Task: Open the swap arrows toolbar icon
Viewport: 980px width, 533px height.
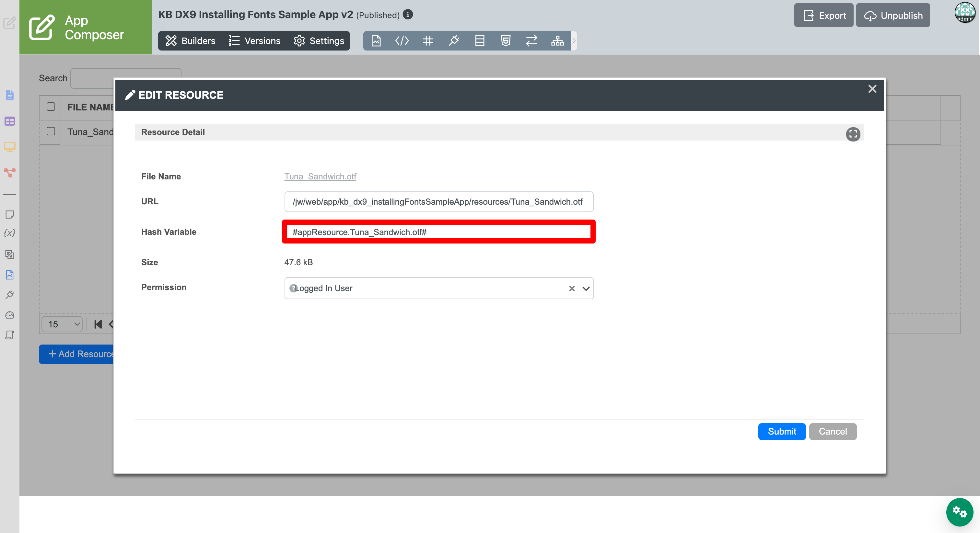Action: (x=531, y=41)
